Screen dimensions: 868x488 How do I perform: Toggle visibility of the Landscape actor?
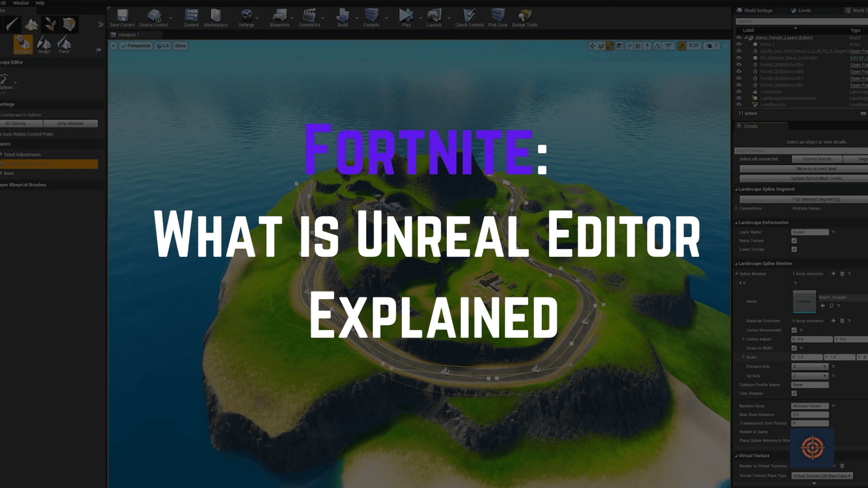tap(739, 91)
